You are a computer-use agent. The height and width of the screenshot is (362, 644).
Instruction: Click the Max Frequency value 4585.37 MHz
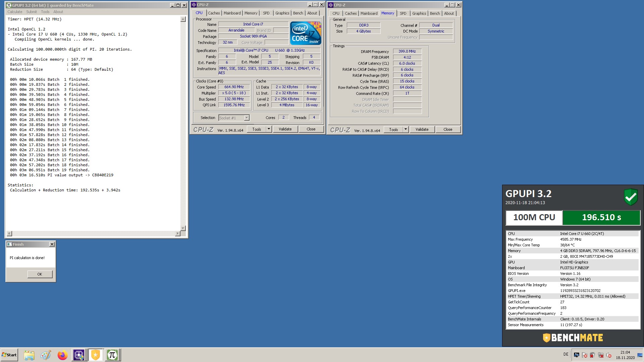point(571,239)
